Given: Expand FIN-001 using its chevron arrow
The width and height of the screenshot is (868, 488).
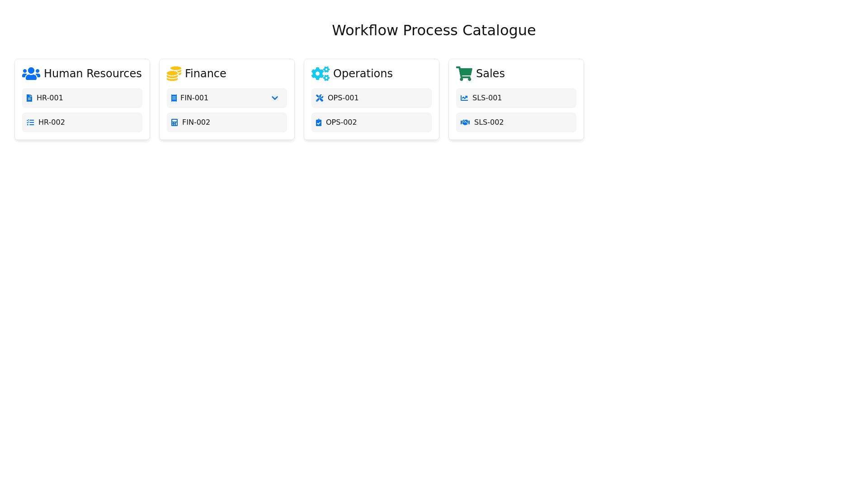Looking at the screenshot, I should [x=275, y=98].
